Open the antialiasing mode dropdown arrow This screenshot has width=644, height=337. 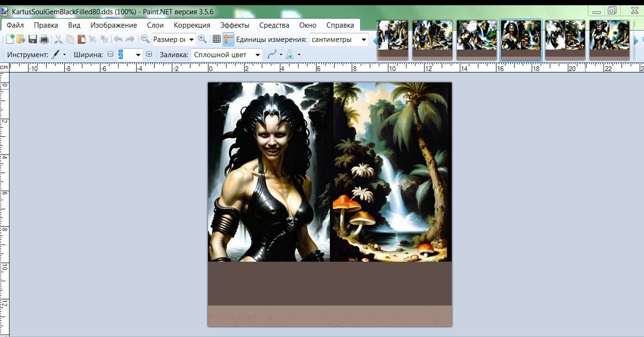coord(281,55)
